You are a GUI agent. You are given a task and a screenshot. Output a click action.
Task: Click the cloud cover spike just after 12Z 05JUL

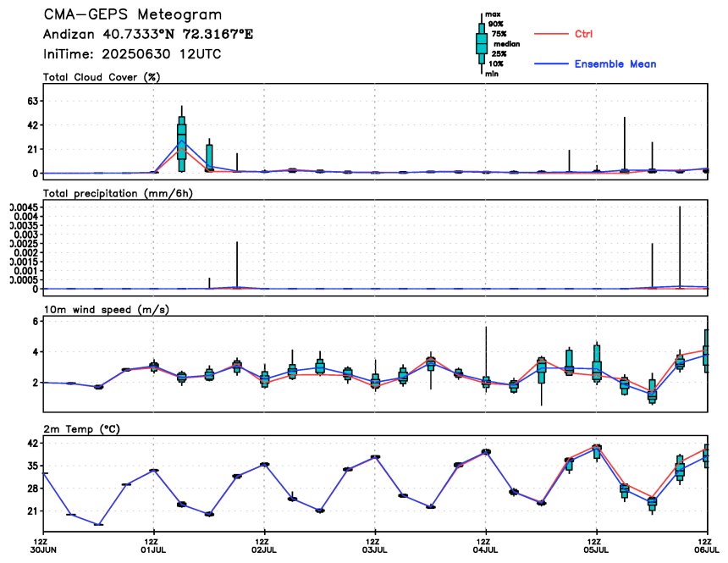coord(625,145)
